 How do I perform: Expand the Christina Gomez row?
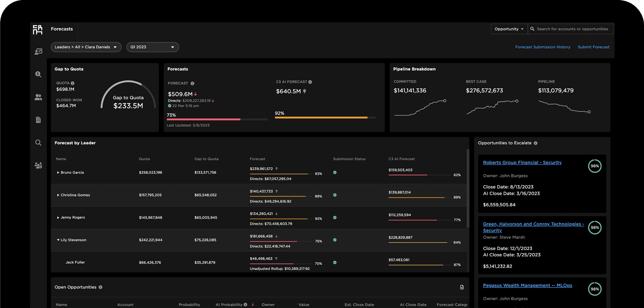[x=58, y=195]
